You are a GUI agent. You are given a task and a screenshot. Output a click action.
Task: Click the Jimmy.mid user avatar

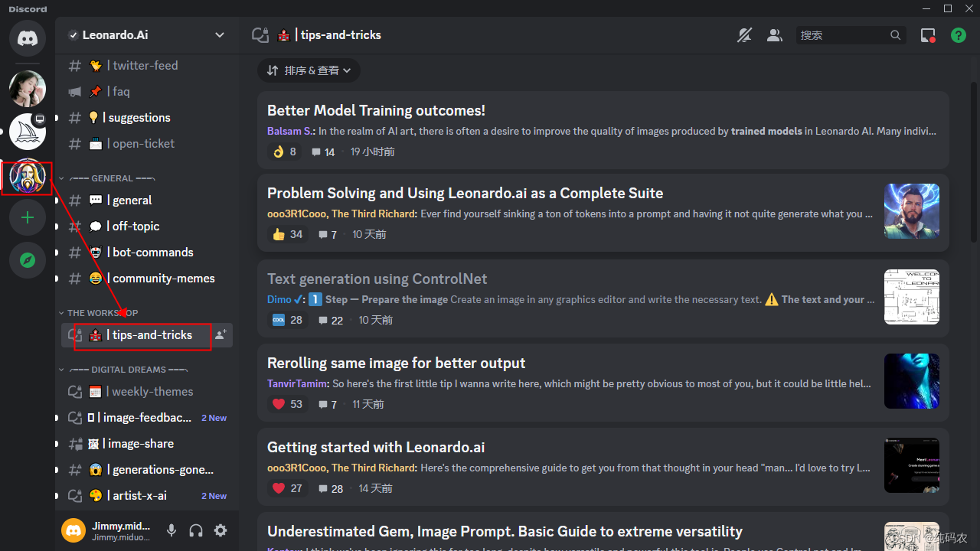(x=73, y=530)
